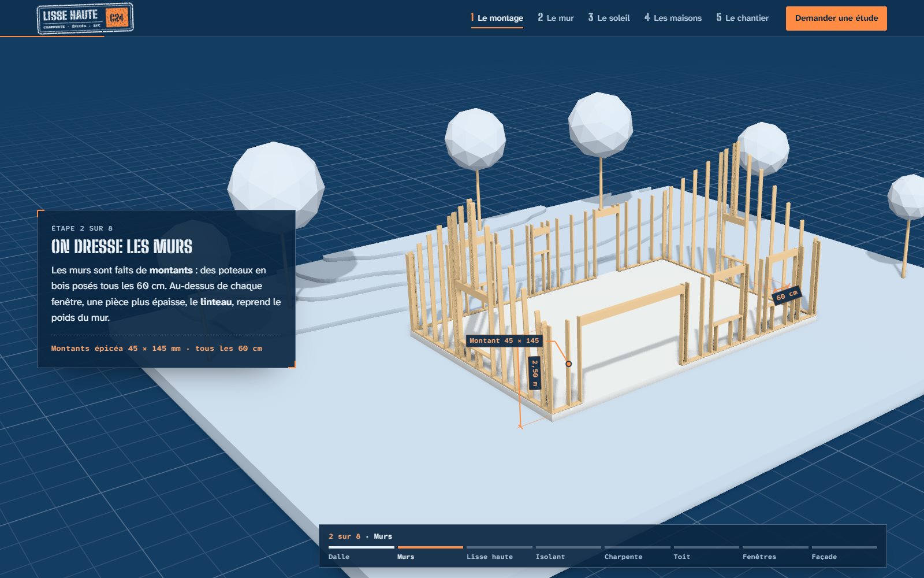The width and height of the screenshot is (924, 578).
Task: Select the Dalle step in timeline
Action: pos(361,554)
